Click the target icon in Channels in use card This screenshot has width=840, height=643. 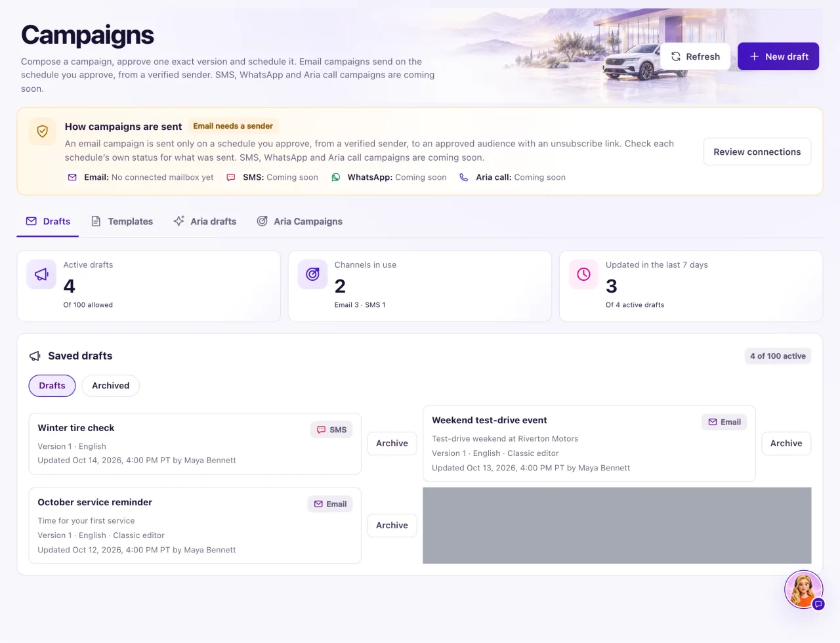(x=312, y=274)
